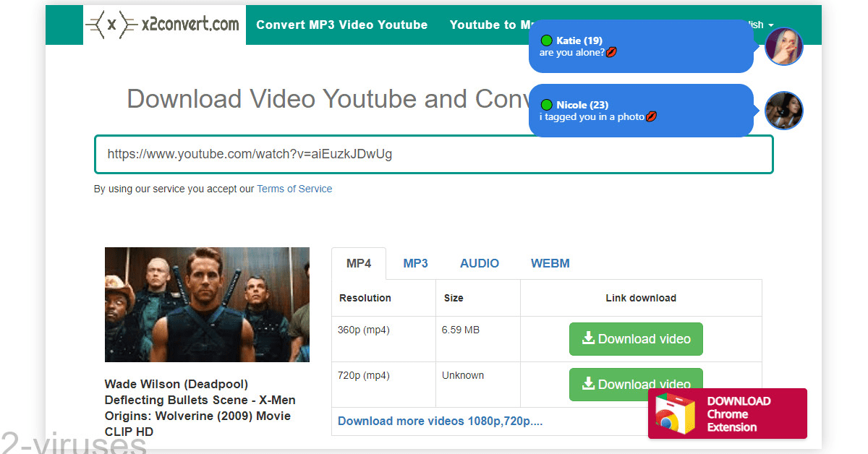Viewport: 868px width, 454px height.
Task: Switch to the WEBM tab
Action: [x=550, y=263]
